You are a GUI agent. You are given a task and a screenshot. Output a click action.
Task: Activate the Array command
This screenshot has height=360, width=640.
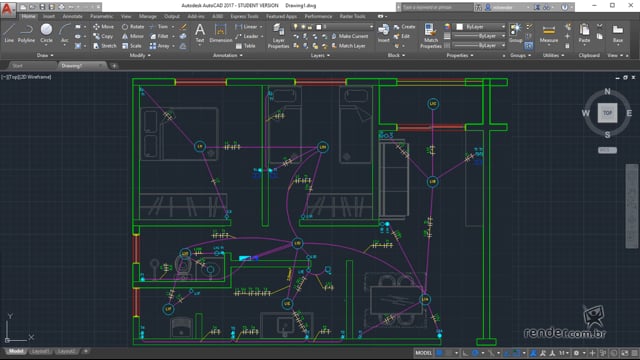coord(160,46)
